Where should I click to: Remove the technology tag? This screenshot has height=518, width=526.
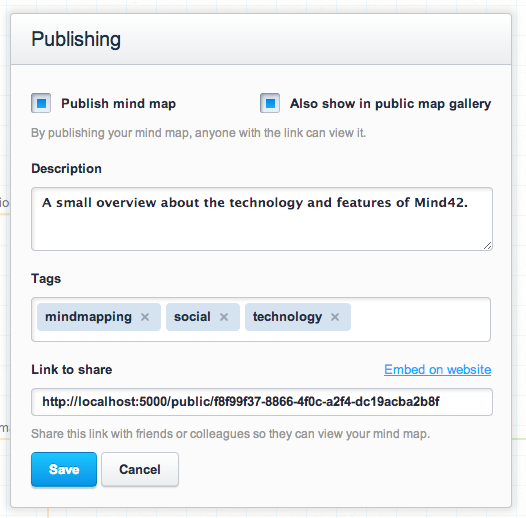(x=335, y=317)
